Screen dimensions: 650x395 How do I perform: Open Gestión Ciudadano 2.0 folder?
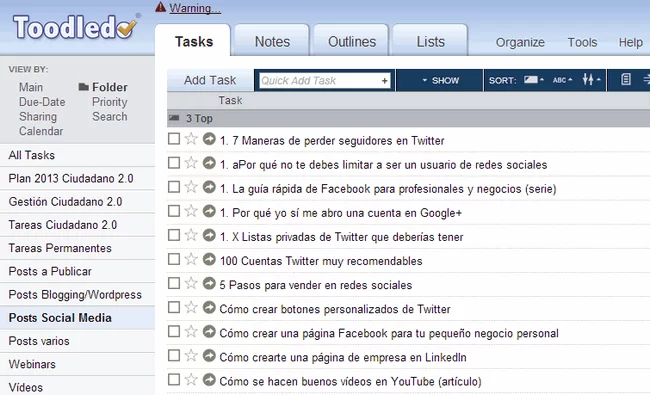pos(77,202)
